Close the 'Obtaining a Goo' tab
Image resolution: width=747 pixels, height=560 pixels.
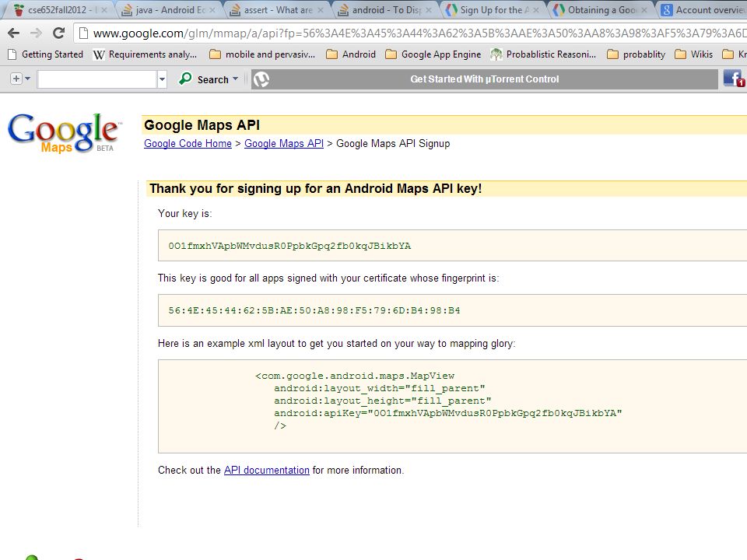coord(644,10)
